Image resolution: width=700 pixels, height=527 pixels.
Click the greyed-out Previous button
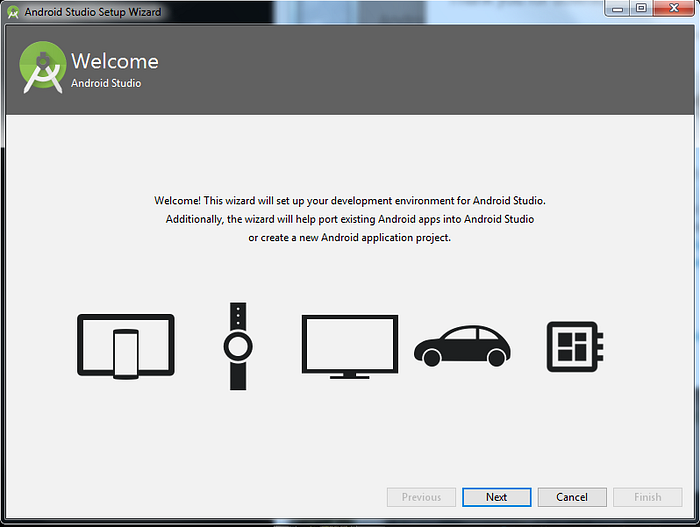tap(421, 497)
